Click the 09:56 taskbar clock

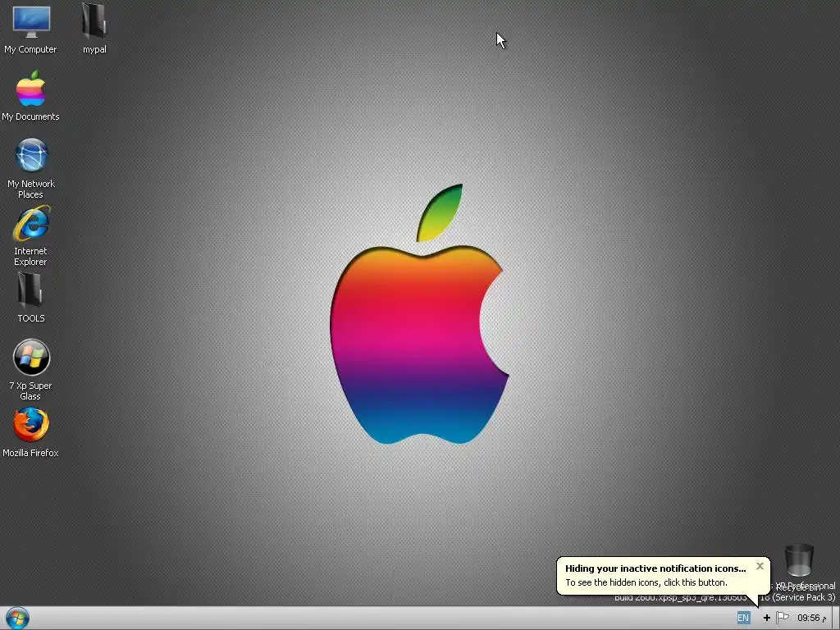[811, 619]
